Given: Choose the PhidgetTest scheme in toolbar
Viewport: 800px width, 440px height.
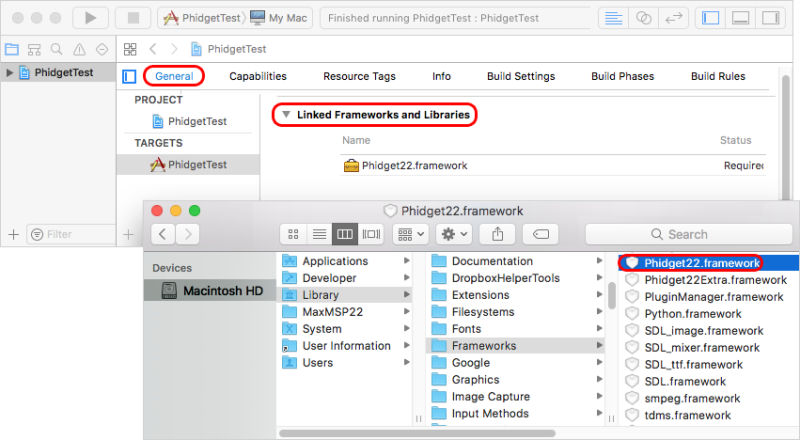Looking at the screenshot, I should 202,18.
